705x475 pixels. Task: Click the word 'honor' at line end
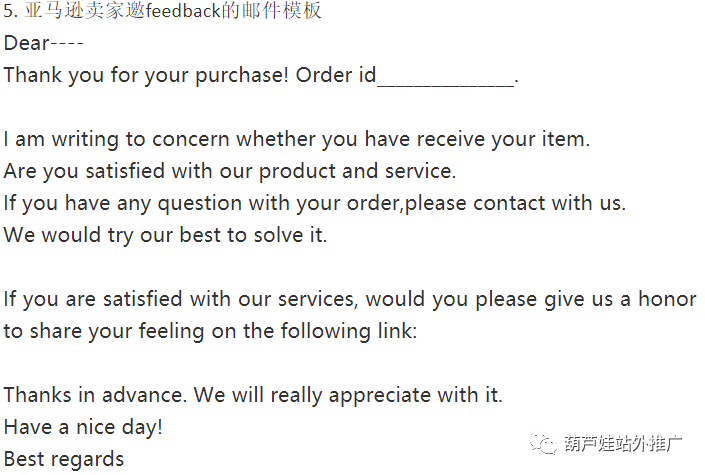(x=667, y=299)
